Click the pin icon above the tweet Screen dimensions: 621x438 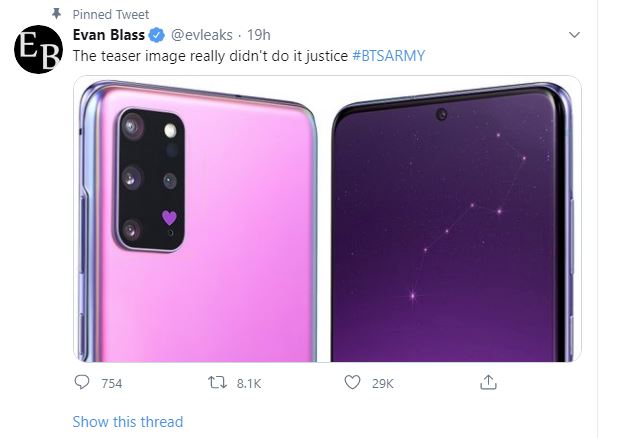click(x=56, y=13)
